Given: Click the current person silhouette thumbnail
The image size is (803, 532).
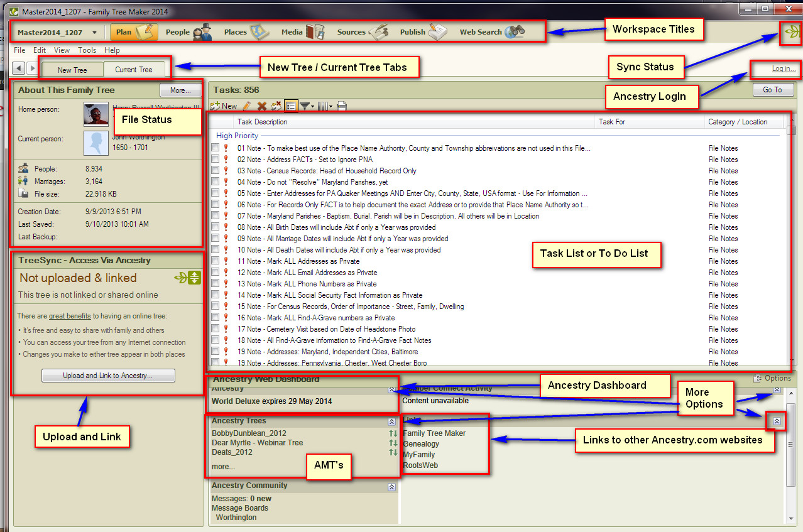Looking at the screenshot, I should point(96,143).
